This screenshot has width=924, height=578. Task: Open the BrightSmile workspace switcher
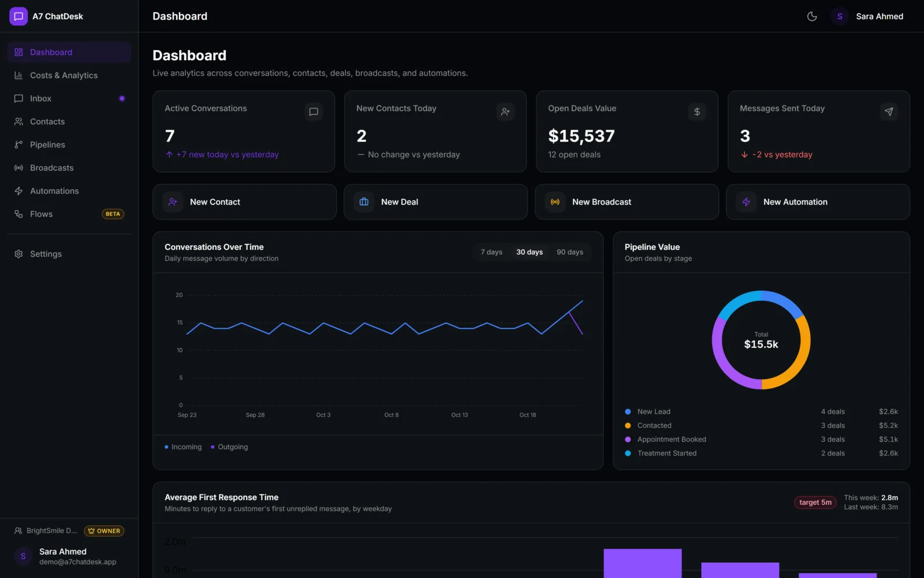tap(46, 531)
